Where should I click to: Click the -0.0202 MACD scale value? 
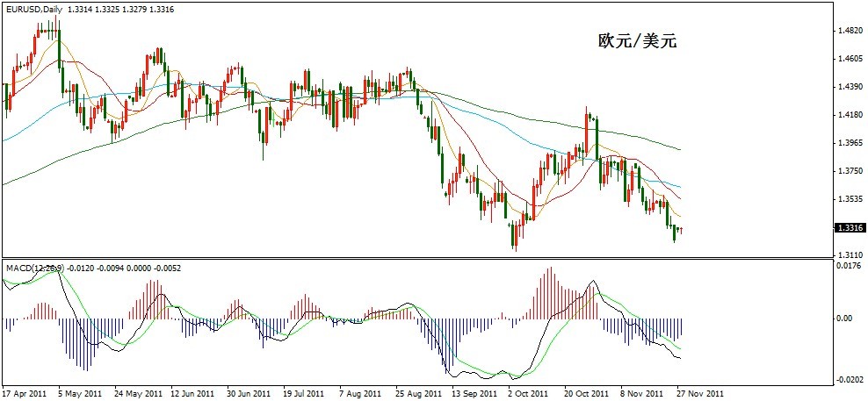pyautogui.click(x=850, y=380)
